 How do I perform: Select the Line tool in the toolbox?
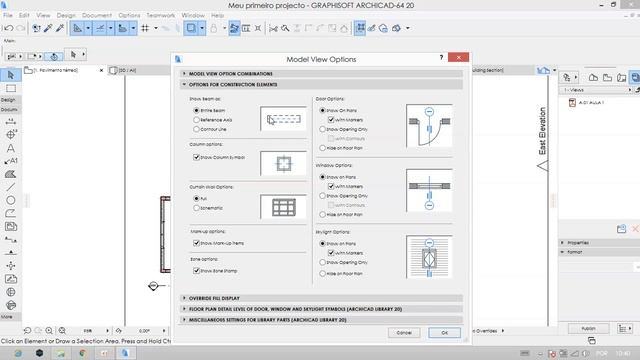pos(11,187)
